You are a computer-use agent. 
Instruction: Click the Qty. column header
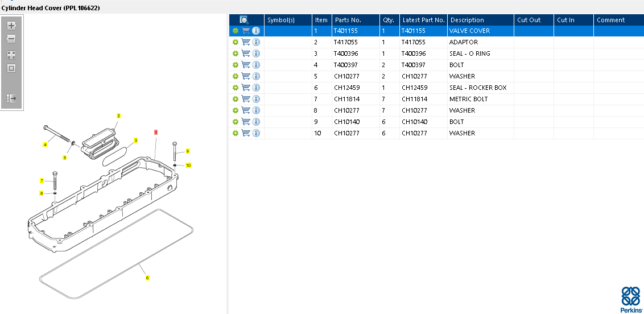(x=389, y=20)
